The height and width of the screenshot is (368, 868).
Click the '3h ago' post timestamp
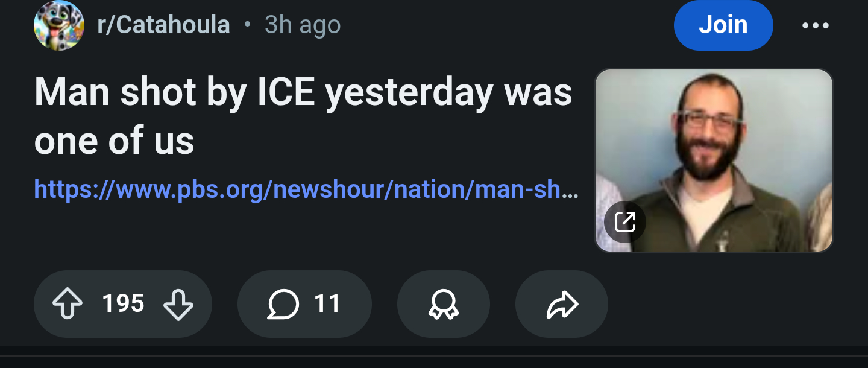tap(303, 25)
